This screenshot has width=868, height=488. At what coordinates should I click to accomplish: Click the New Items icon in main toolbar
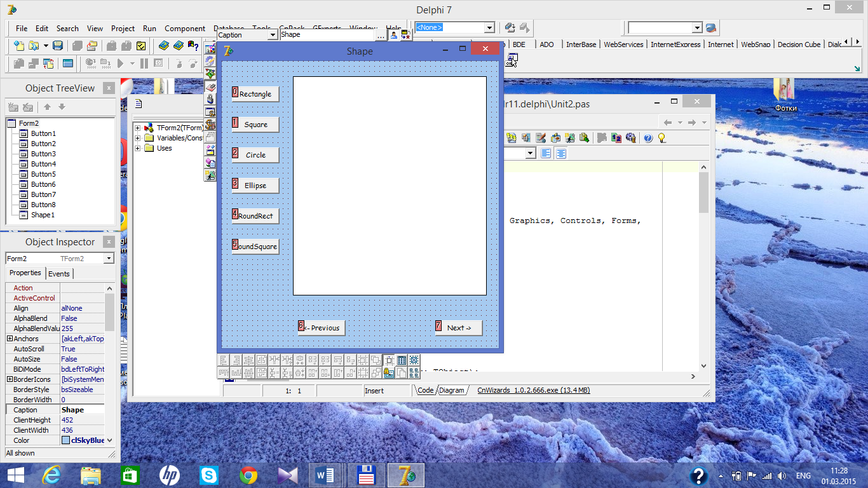[19, 46]
